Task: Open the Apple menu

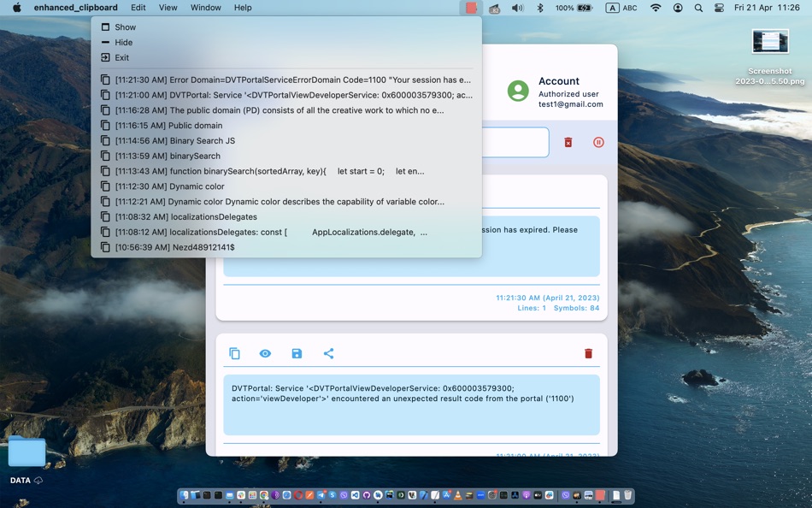Action: pos(16,8)
